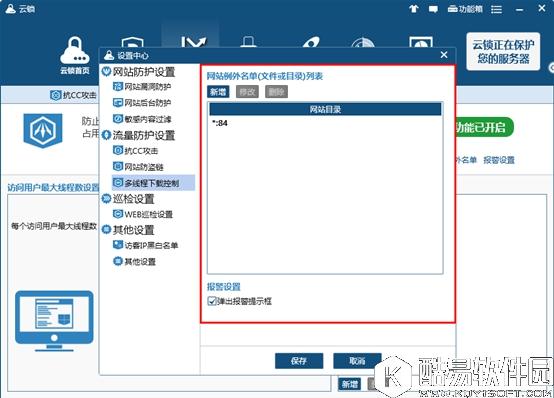Click the skin (shirt) icon in title bar

(414, 9)
